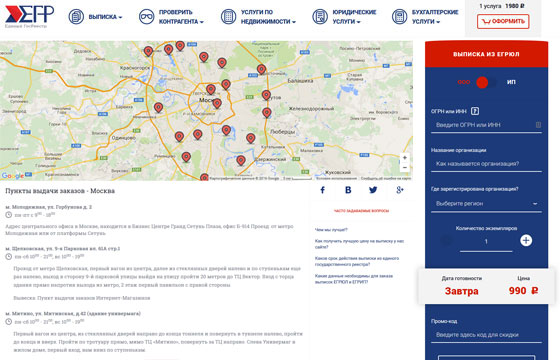
Task: Click the Оформить cart button
Action: pos(503,21)
